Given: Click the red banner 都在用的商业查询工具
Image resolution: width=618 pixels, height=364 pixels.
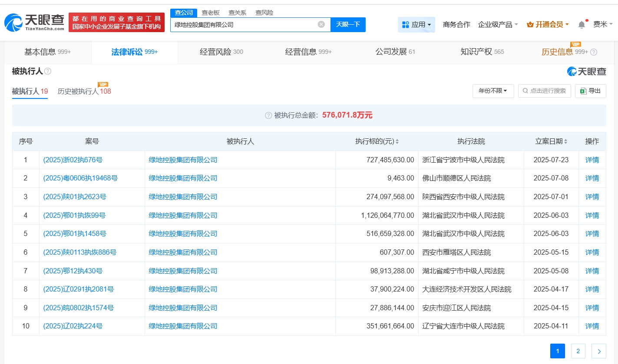Looking at the screenshot, I should click(x=117, y=23).
